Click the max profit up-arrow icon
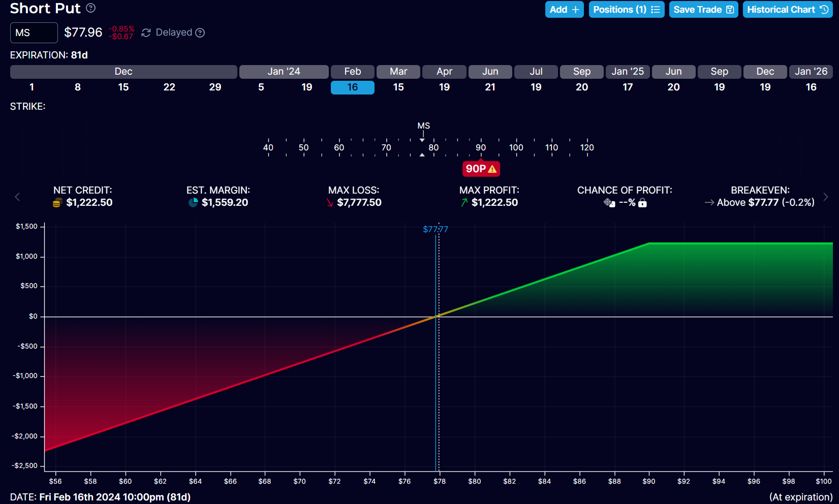The width and height of the screenshot is (839, 504). coord(464,203)
